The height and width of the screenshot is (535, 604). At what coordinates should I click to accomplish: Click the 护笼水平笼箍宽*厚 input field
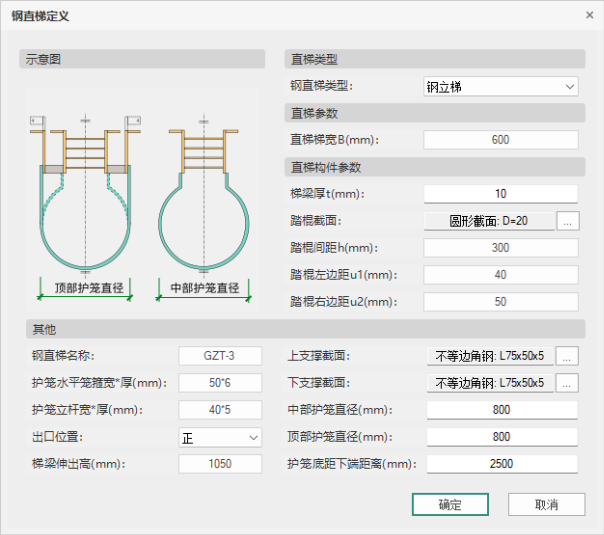pyautogui.click(x=219, y=383)
